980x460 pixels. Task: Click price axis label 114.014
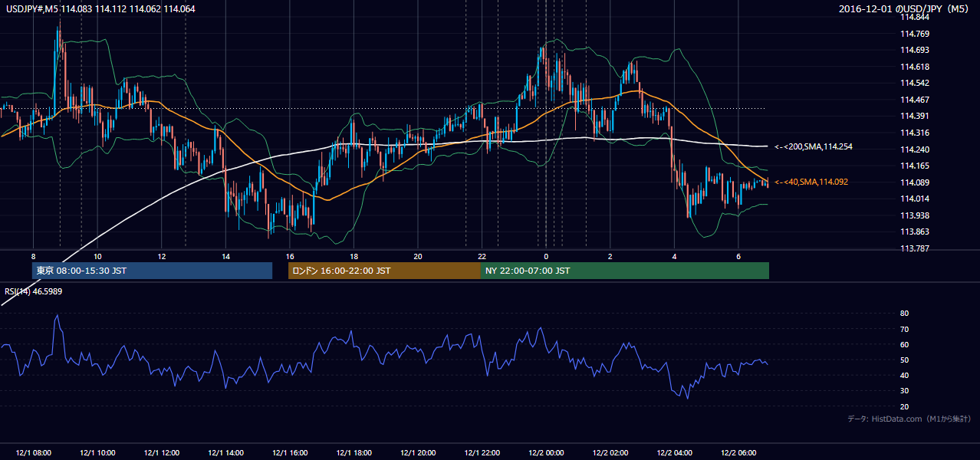tap(915, 199)
